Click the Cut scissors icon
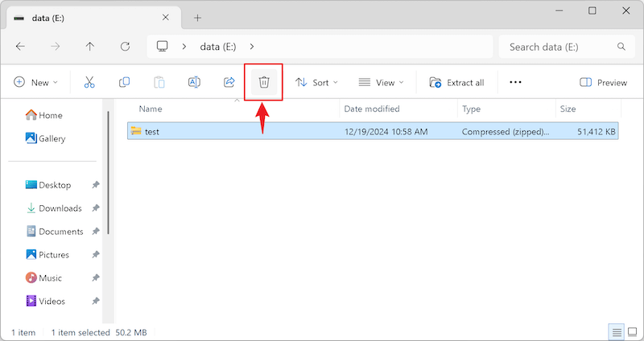Viewport: 644px width, 341px height. [89, 83]
